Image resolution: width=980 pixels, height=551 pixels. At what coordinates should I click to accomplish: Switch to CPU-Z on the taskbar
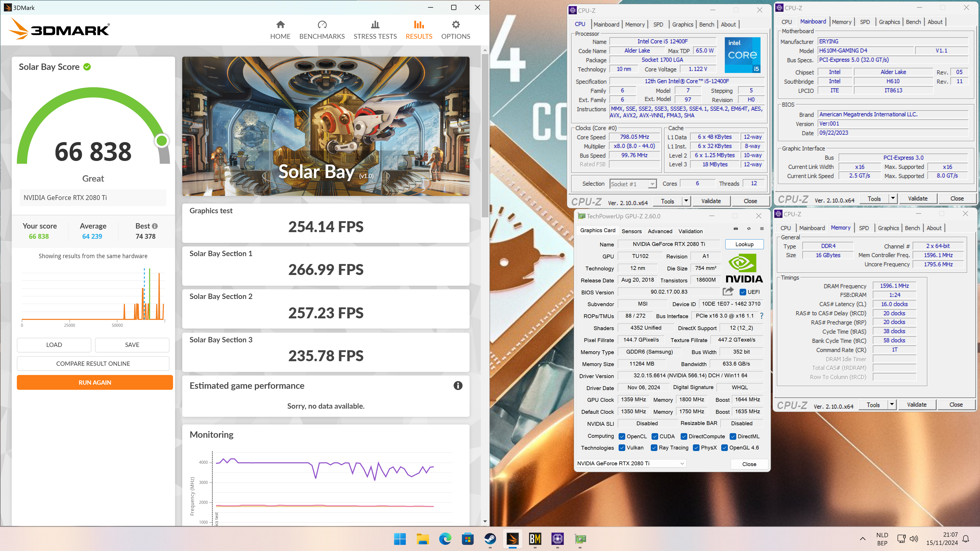(x=557, y=539)
